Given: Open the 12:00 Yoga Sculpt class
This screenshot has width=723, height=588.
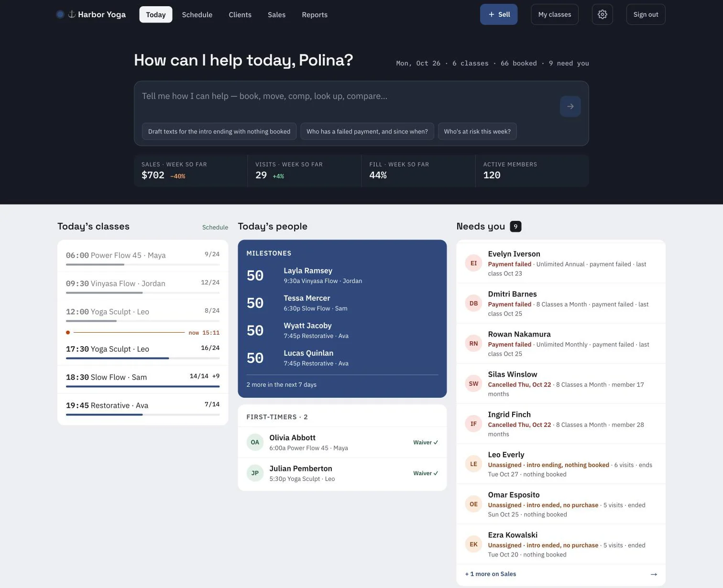Looking at the screenshot, I should [x=143, y=314].
